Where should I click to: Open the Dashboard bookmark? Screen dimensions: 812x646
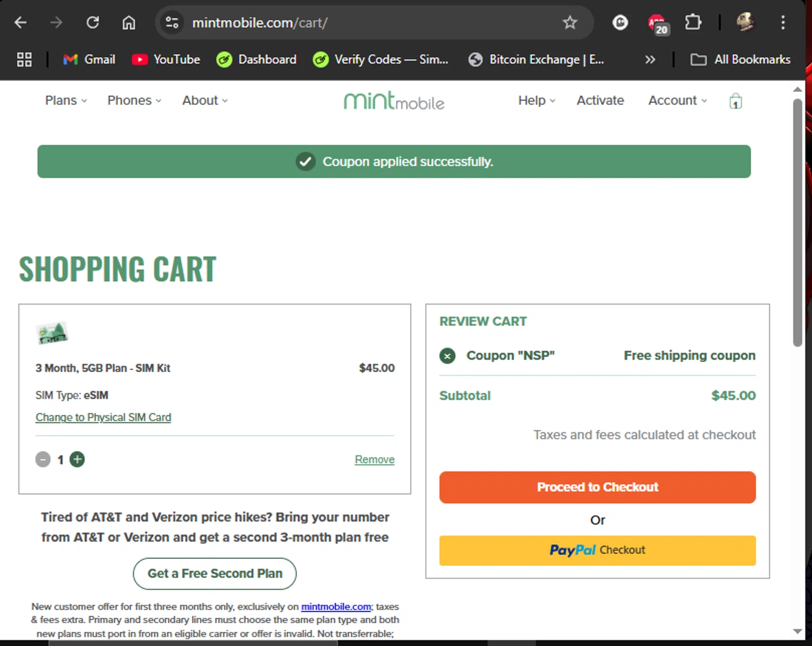pos(257,60)
